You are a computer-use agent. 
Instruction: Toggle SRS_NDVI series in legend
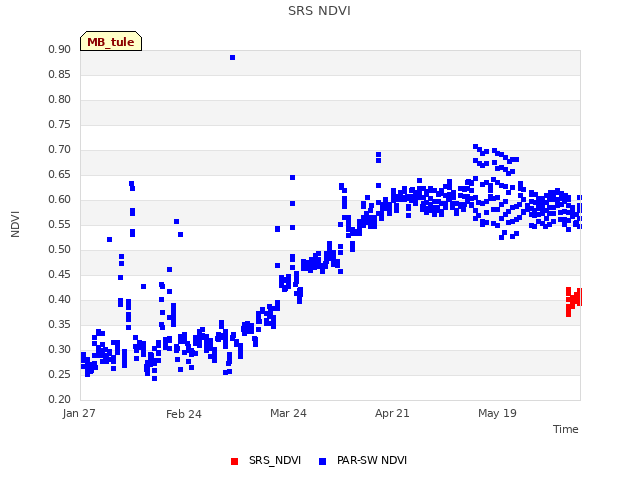tap(266, 460)
